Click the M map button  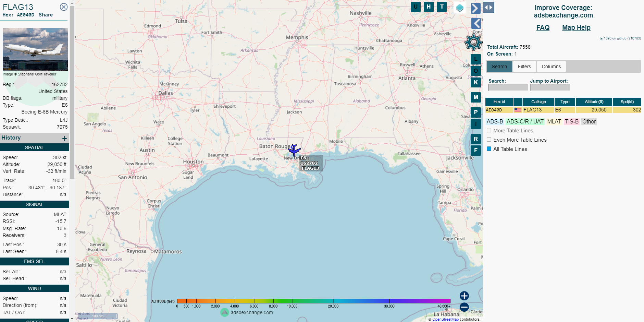point(476,97)
